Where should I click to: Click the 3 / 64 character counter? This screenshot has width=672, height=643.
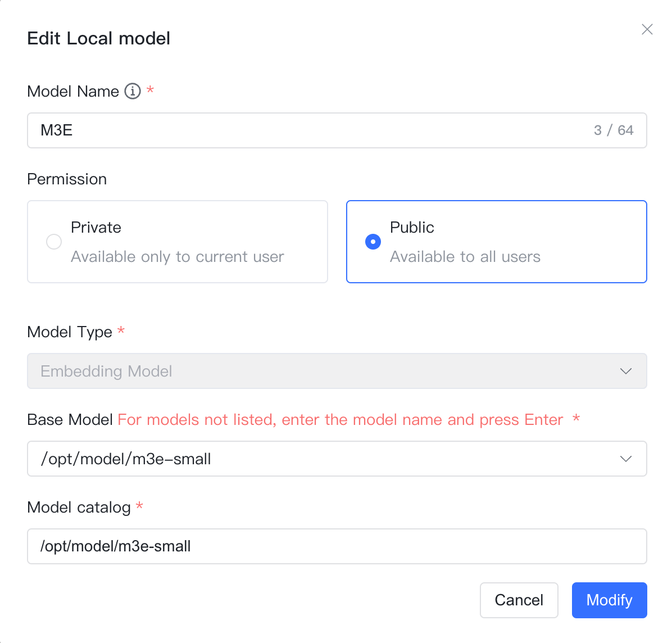[x=614, y=130]
